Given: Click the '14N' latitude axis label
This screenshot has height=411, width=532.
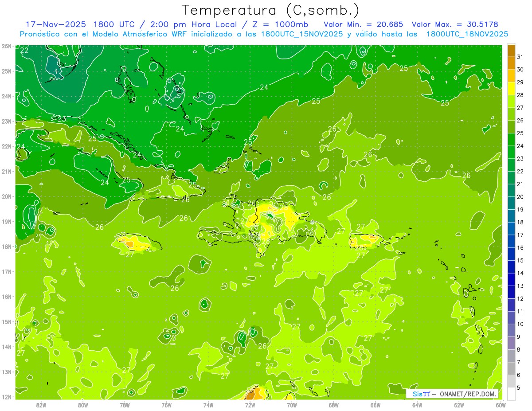Looking at the screenshot, I should [x=7, y=347].
